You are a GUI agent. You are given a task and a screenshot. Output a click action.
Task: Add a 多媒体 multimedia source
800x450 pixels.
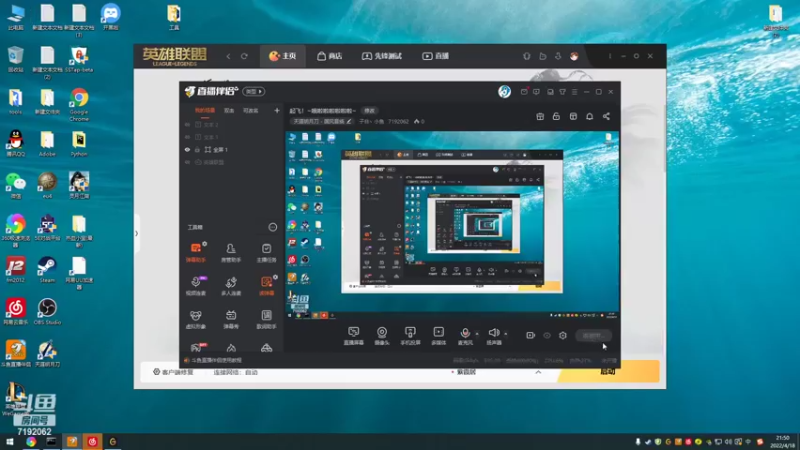pyautogui.click(x=438, y=336)
